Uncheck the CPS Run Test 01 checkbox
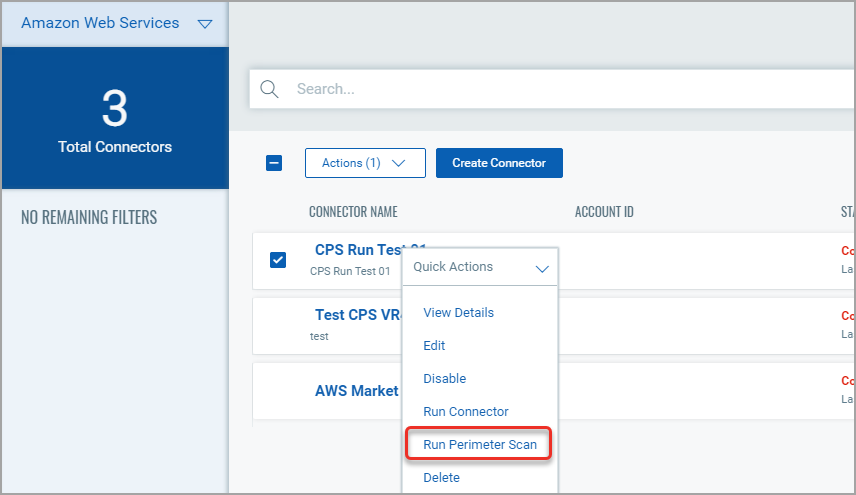 [278, 260]
